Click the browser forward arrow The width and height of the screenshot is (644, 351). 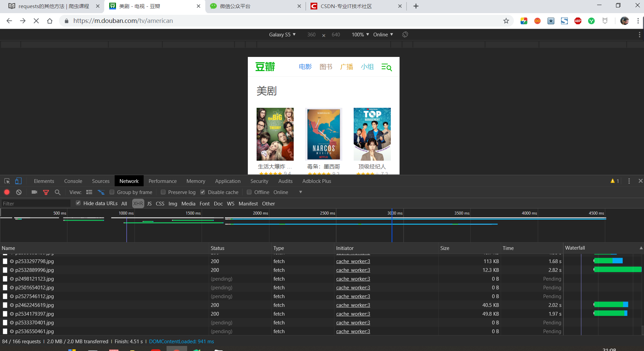tap(23, 21)
